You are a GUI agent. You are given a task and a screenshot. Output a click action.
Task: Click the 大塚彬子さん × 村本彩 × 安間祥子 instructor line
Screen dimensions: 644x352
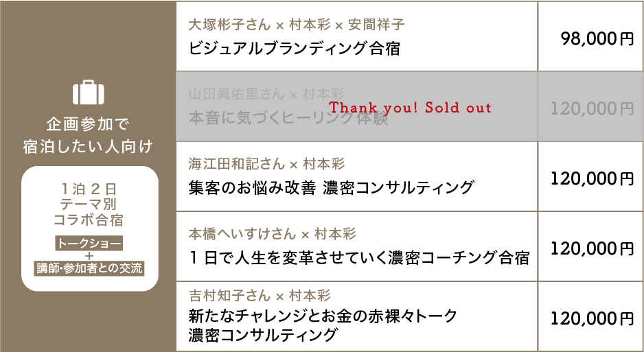tap(297, 25)
